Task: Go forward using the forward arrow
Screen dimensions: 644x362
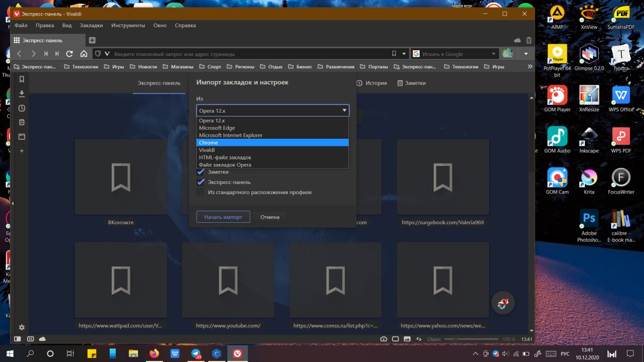Action: point(33,54)
